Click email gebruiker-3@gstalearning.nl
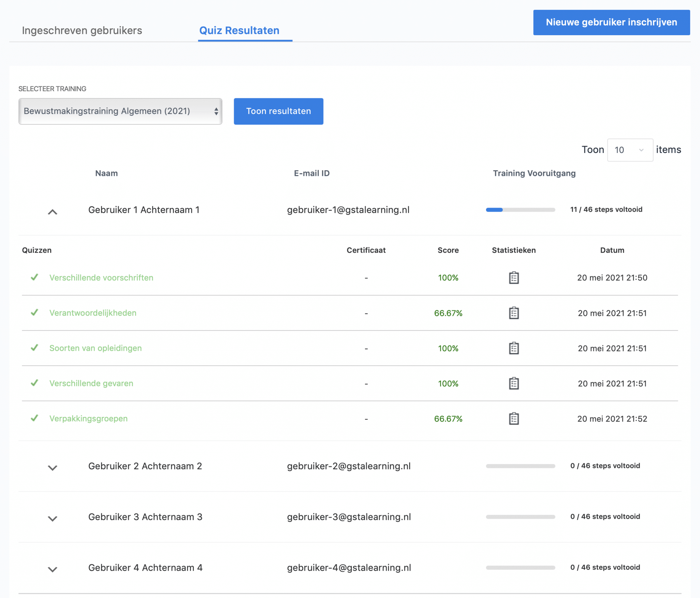700x598 pixels. [x=349, y=517]
